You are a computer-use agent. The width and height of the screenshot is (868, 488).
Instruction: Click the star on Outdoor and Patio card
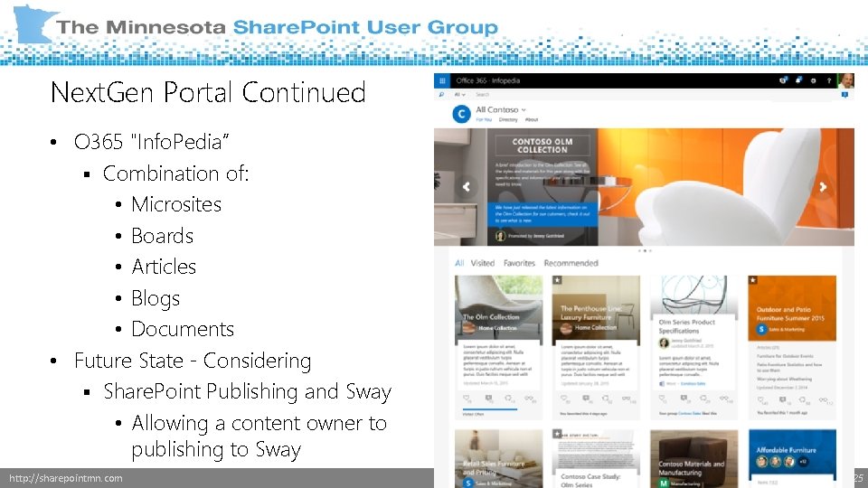pos(753,280)
